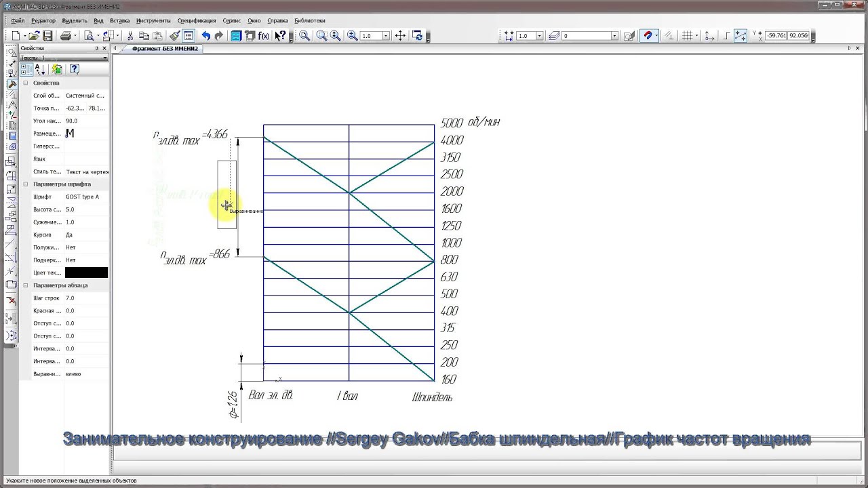868x488 pixels.
Task: Switch to the Фрагмент БЕЗ ИМЕНИ2 tab
Action: pyautogui.click(x=165, y=49)
